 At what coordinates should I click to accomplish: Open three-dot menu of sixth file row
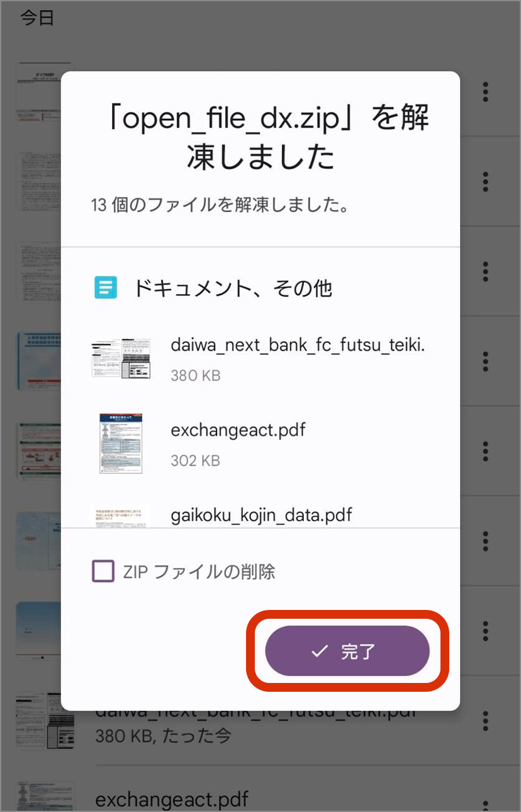[x=485, y=540]
